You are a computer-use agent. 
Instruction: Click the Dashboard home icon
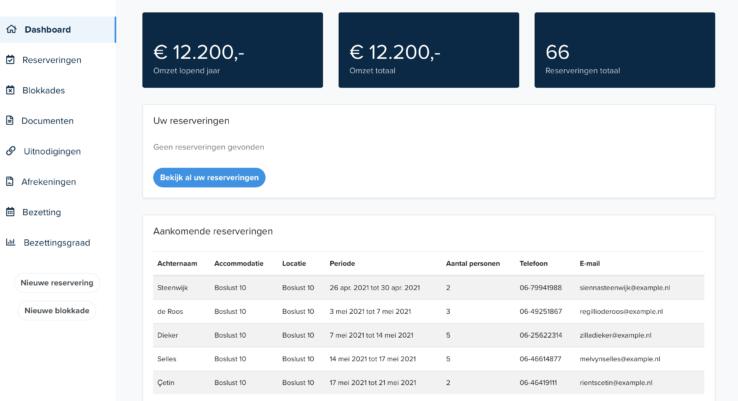[x=11, y=29]
